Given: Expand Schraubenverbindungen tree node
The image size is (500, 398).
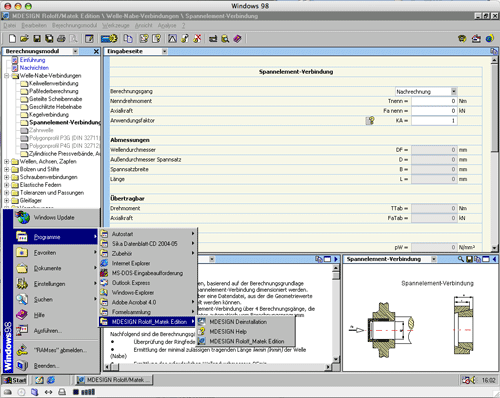Looking at the screenshot, I should click(6, 177).
